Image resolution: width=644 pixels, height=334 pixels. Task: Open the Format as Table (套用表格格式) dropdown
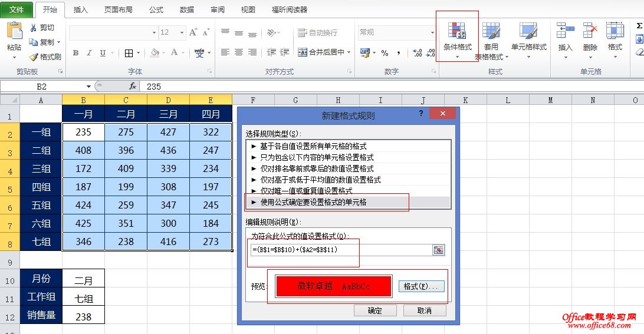click(x=491, y=41)
